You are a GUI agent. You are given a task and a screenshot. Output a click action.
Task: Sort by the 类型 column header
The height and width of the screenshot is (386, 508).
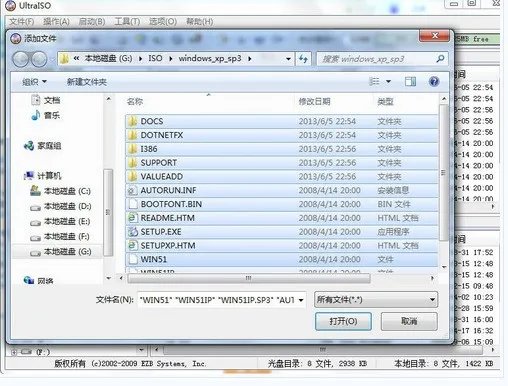tap(385, 101)
